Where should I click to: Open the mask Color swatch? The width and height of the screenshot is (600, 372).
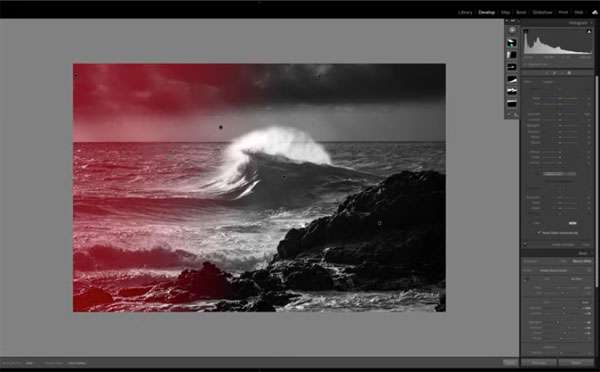(572, 223)
